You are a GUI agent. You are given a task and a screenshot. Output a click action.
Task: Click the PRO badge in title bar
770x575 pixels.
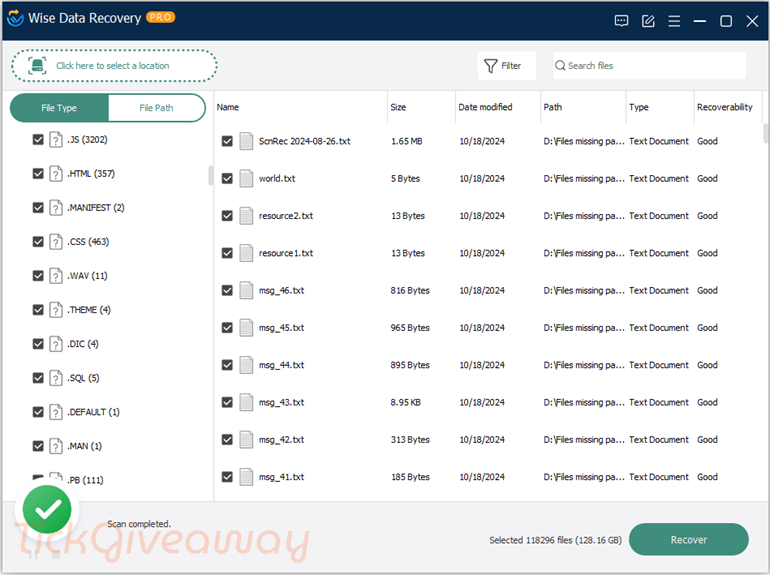point(161,17)
